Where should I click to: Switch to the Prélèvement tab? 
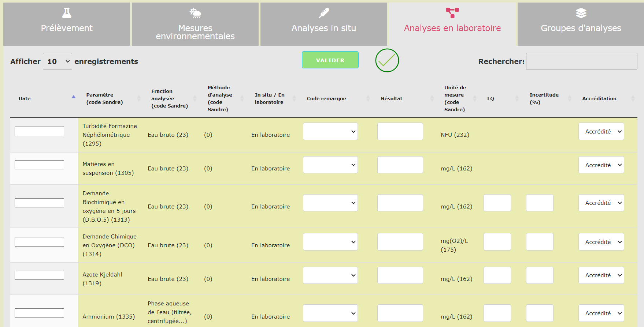pyautogui.click(x=67, y=24)
